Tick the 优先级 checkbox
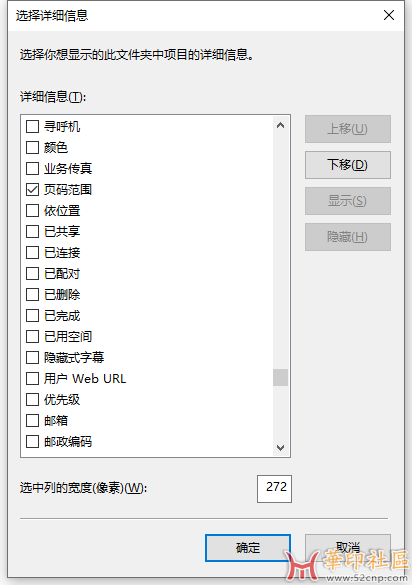Viewport: 412px width, 585px height. click(x=32, y=400)
